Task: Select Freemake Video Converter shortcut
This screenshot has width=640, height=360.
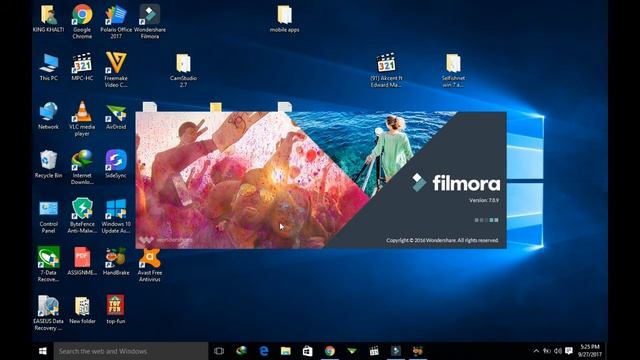Action: pos(116,70)
